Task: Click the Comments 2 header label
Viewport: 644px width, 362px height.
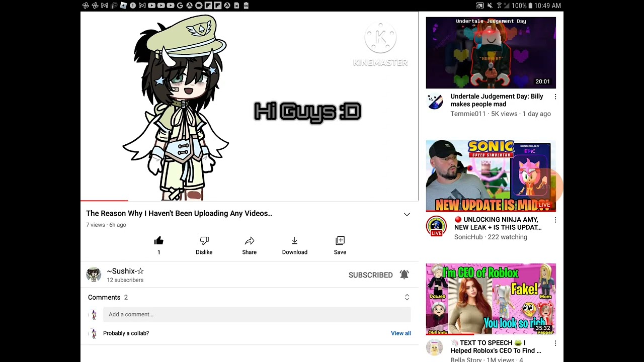Action: [108, 297]
